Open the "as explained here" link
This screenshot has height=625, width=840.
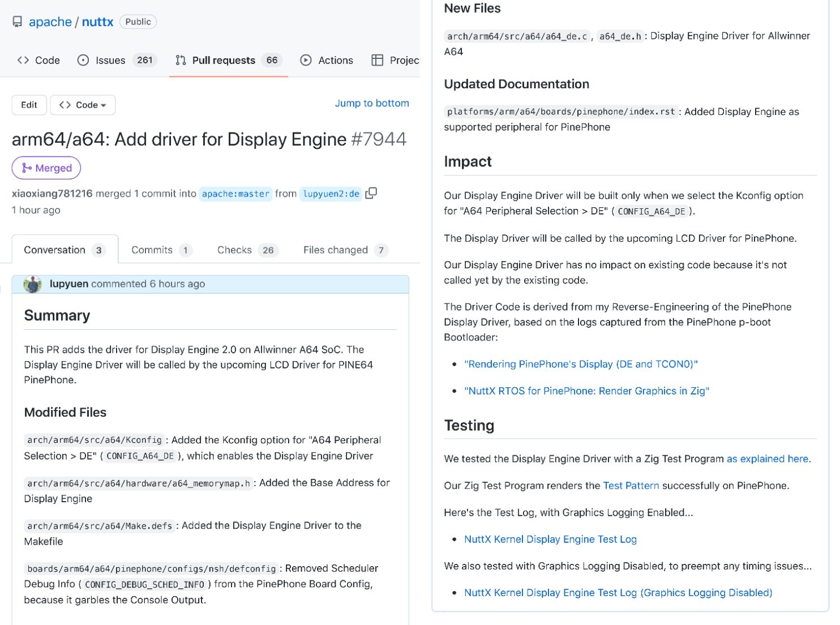click(x=767, y=459)
